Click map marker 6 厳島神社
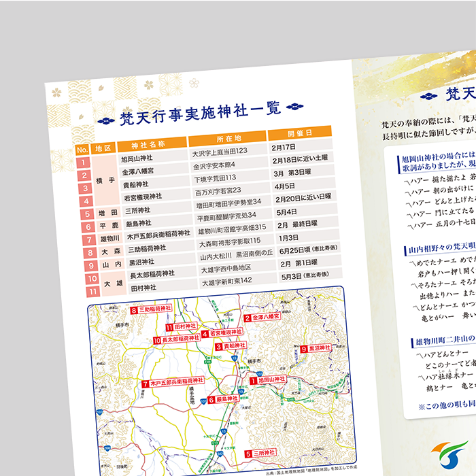476x476 pixels. pos(223,399)
